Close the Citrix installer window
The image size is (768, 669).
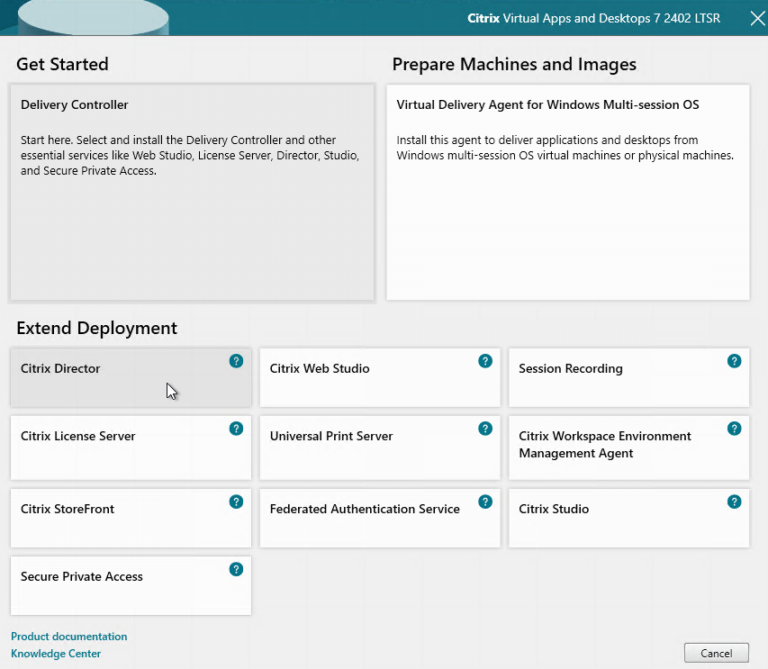click(757, 18)
